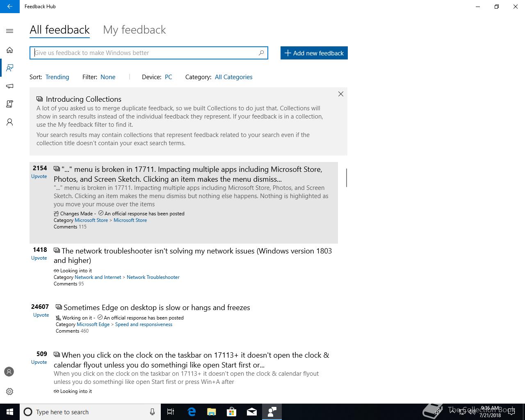Click the taskbar 'Type here to search' box

pyautogui.click(x=90, y=412)
